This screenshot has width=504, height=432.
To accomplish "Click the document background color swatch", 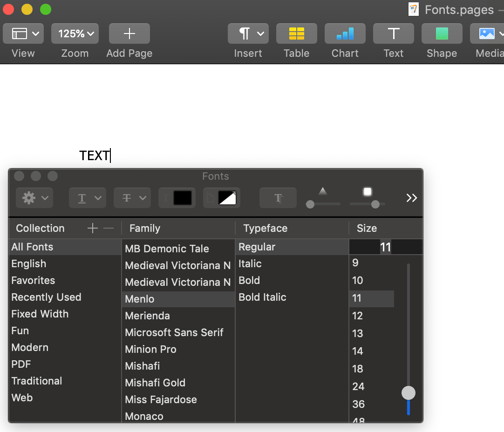I will coord(227,198).
